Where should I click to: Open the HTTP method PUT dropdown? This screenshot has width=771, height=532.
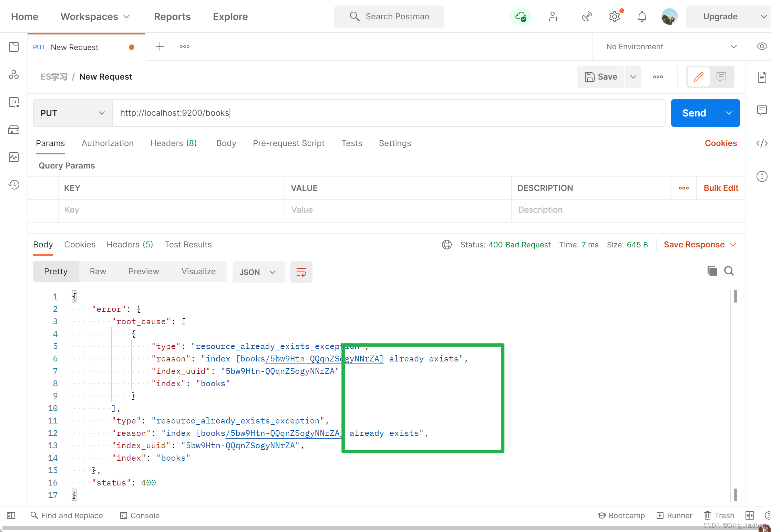click(73, 113)
